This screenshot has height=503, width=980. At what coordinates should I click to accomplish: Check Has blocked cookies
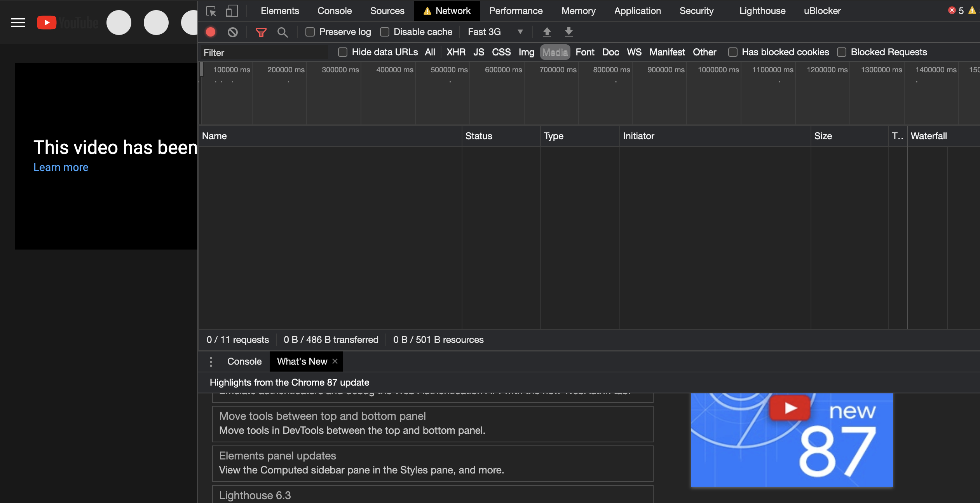coord(733,52)
